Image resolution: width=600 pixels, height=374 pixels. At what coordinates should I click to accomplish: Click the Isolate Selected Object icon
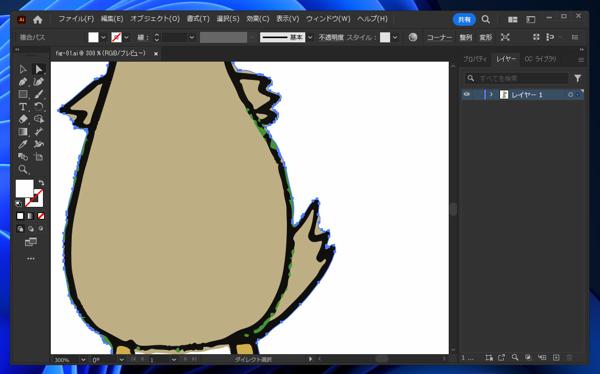click(x=505, y=37)
